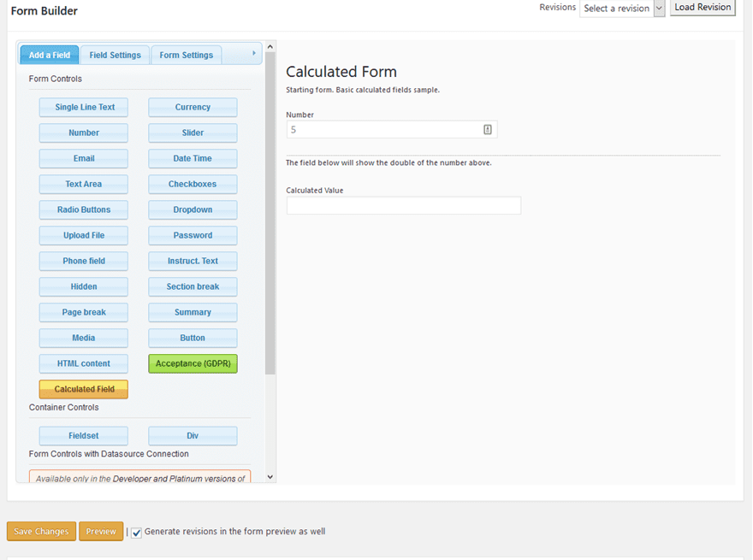Add a Date Time field
The width and height of the screenshot is (753, 560).
(x=193, y=158)
